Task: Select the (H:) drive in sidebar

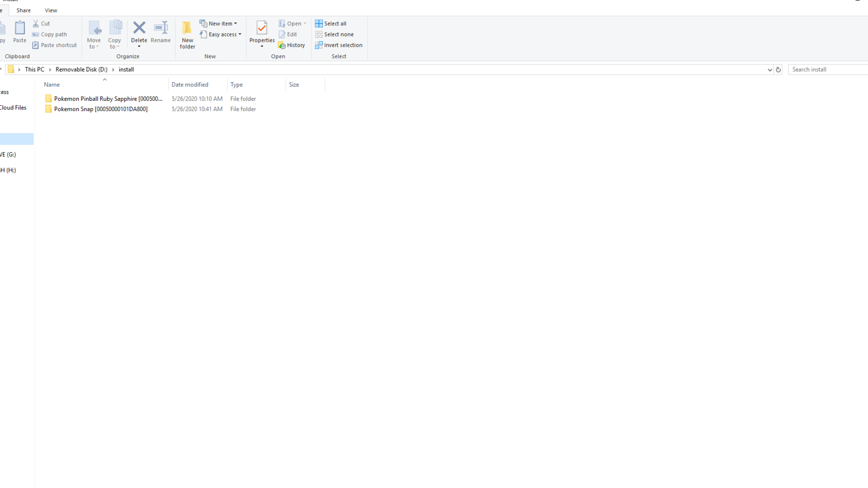Action: click(9, 170)
